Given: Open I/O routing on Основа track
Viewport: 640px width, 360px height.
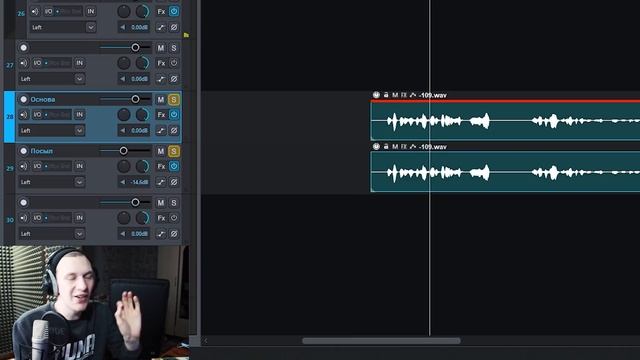Looking at the screenshot, I should (x=37, y=115).
